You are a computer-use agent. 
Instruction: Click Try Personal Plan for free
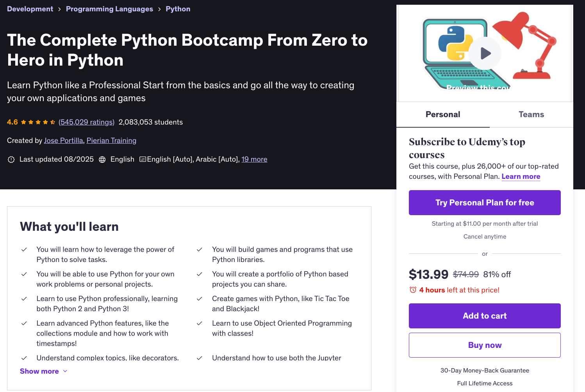[x=485, y=203]
